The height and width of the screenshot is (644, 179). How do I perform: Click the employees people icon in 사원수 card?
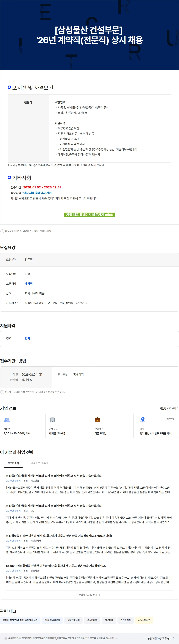click(x=7, y=420)
